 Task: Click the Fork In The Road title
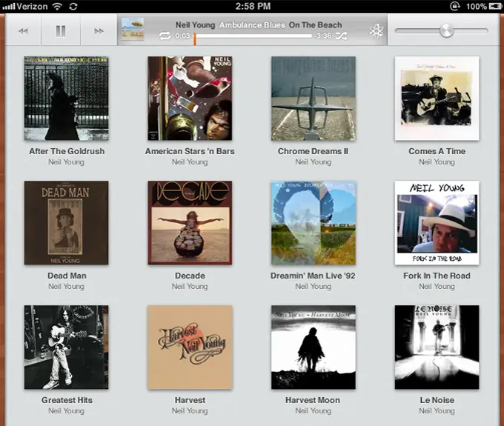[437, 276]
